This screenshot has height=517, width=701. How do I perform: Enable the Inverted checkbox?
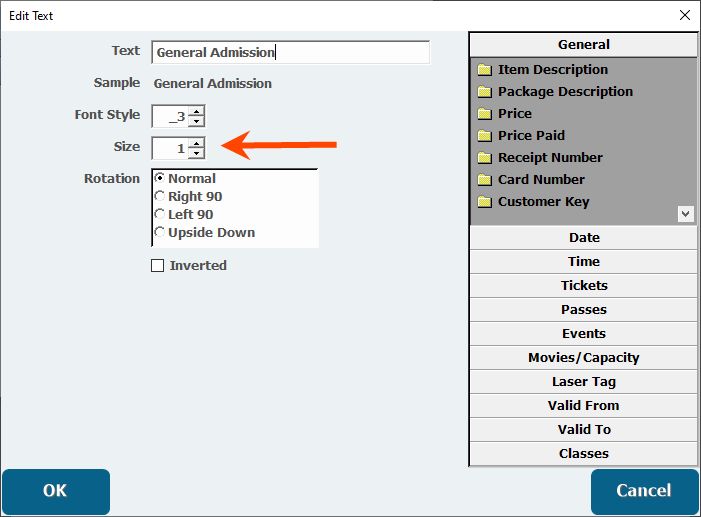coord(157,266)
